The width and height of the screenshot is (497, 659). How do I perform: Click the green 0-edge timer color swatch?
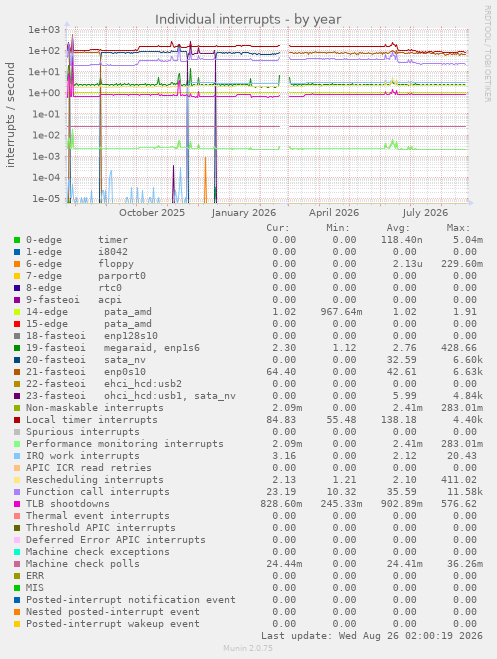[x=17, y=240]
